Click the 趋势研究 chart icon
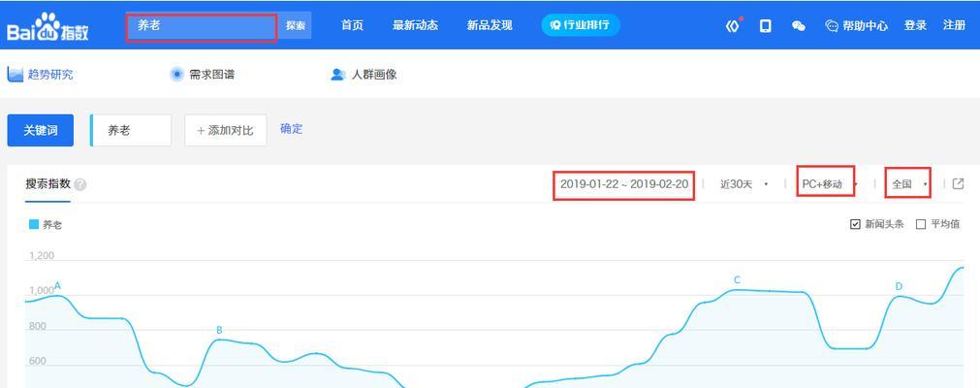The image size is (980, 388). coord(15,75)
